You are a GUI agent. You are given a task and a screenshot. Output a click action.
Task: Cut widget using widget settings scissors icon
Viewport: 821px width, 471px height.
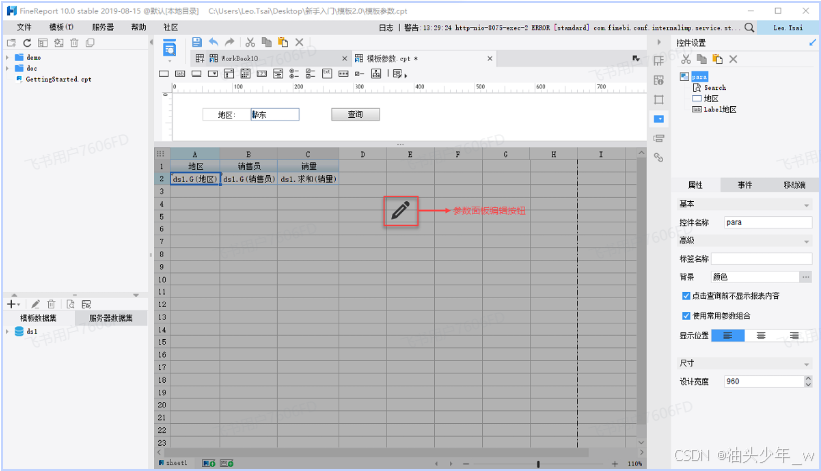tap(685, 59)
